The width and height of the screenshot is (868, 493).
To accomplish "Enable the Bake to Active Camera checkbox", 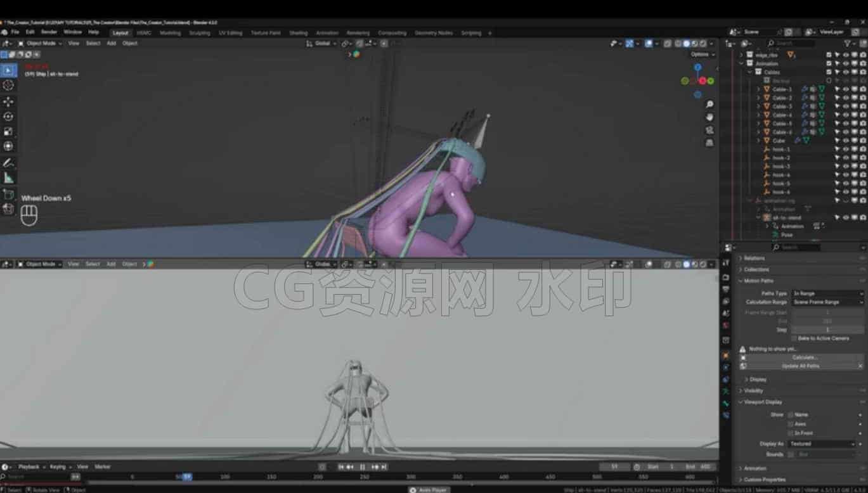I will click(794, 338).
